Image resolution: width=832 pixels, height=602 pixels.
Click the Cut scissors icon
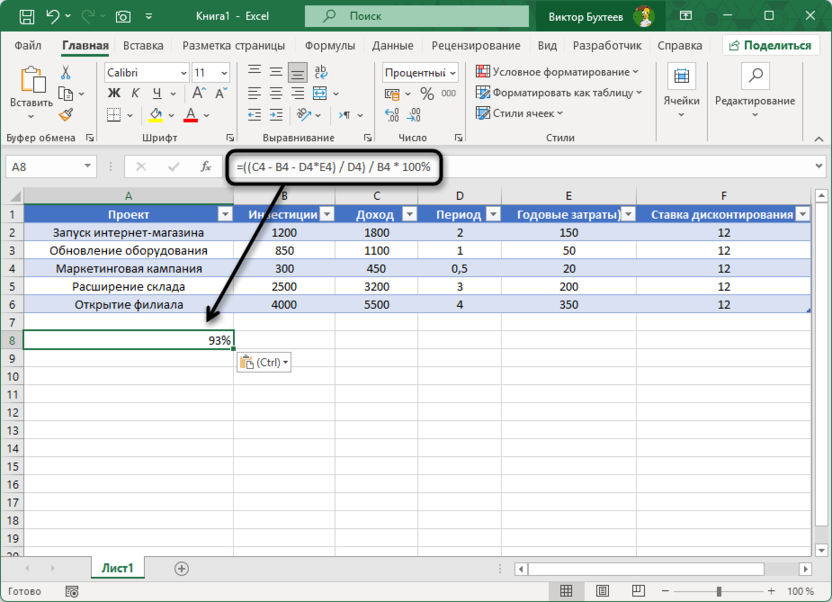point(66,73)
